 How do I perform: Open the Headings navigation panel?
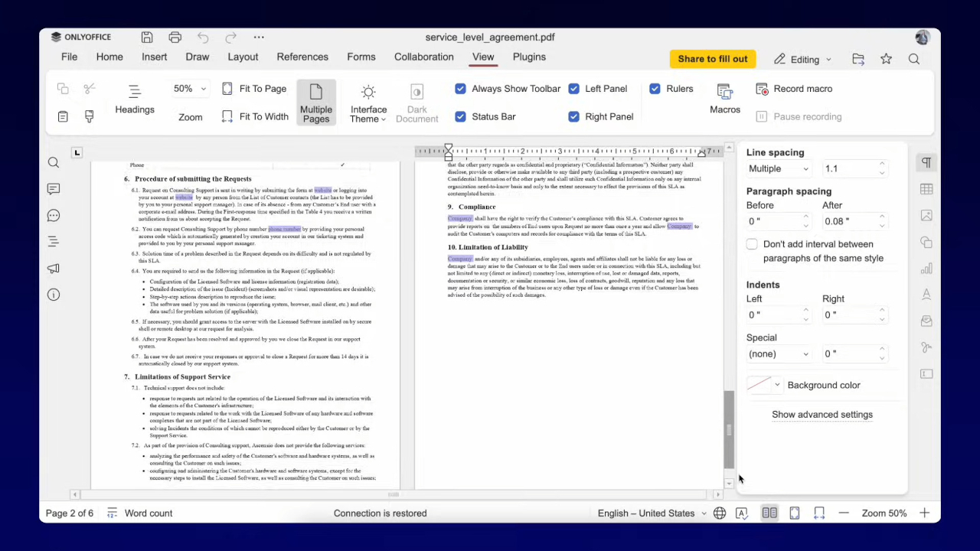click(x=134, y=100)
